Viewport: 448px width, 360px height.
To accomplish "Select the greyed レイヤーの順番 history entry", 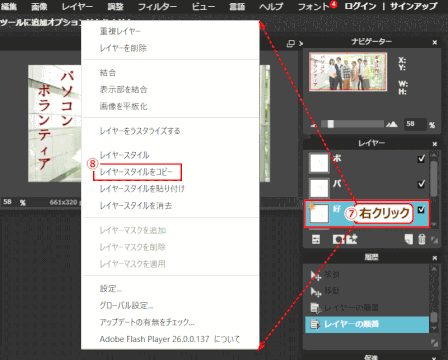I will click(367, 308).
